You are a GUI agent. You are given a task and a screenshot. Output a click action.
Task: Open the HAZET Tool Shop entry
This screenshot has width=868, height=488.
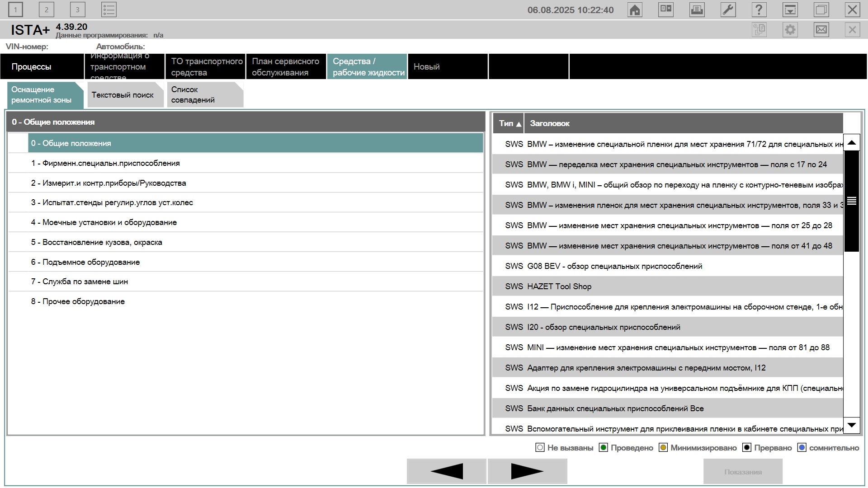(668, 286)
